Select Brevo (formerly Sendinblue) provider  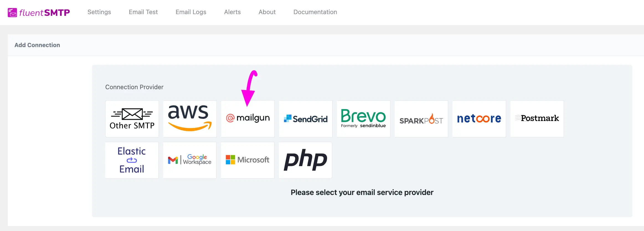pos(364,119)
